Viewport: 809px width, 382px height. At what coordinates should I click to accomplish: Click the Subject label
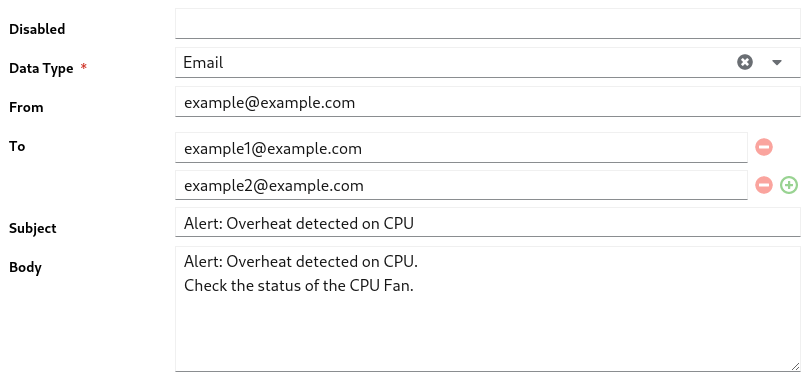click(x=33, y=228)
